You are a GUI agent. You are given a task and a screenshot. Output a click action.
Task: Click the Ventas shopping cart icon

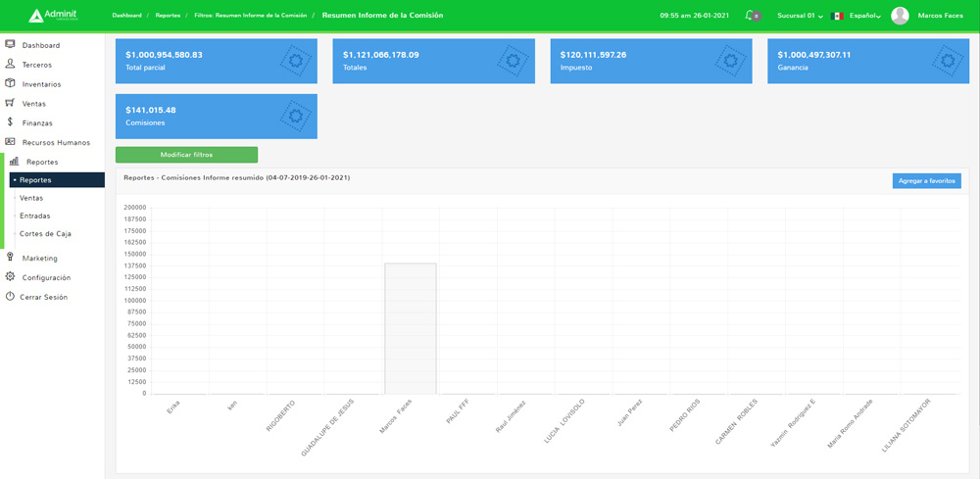(x=10, y=103)
